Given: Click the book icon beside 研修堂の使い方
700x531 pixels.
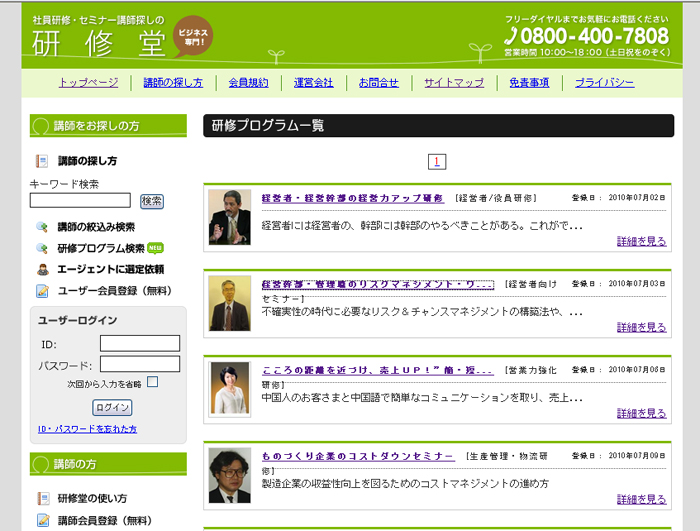Looking at the screenshot, I should (42, 498).
